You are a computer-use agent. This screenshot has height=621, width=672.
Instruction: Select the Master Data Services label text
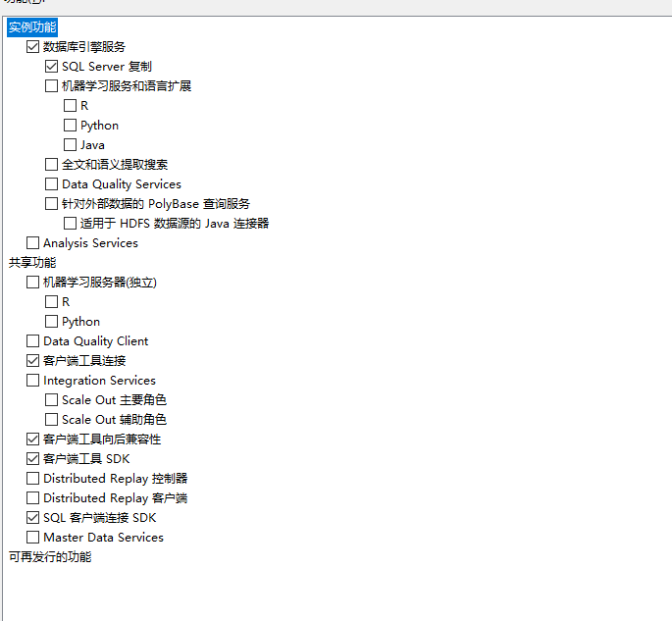pos(103,538)
